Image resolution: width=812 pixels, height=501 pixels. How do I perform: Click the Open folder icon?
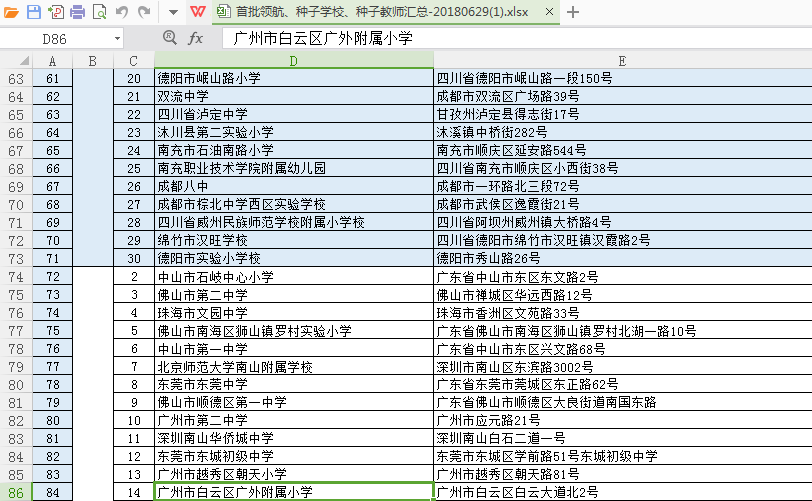pyautogui.click(x=10, y=12)
